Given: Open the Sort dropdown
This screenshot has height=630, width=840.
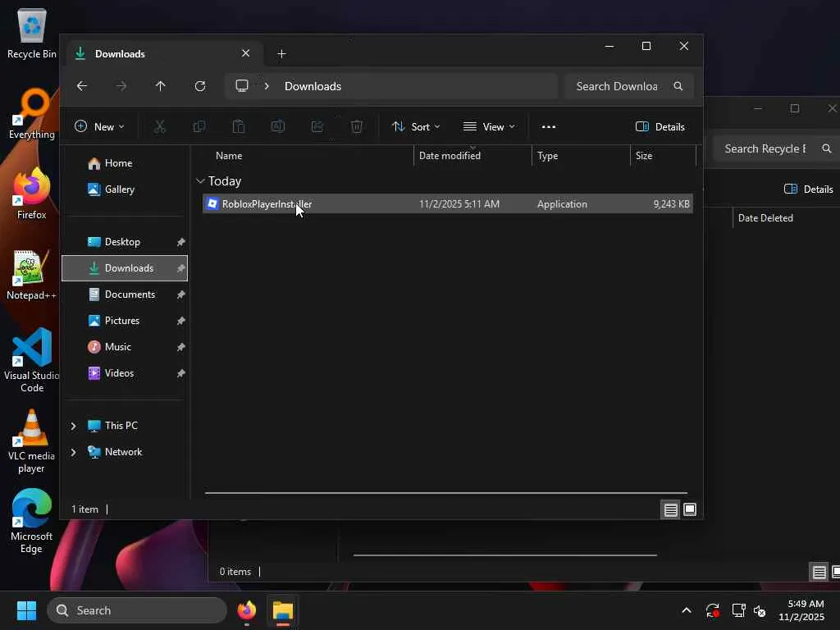Looking at the screenshot, I should 416,127.
